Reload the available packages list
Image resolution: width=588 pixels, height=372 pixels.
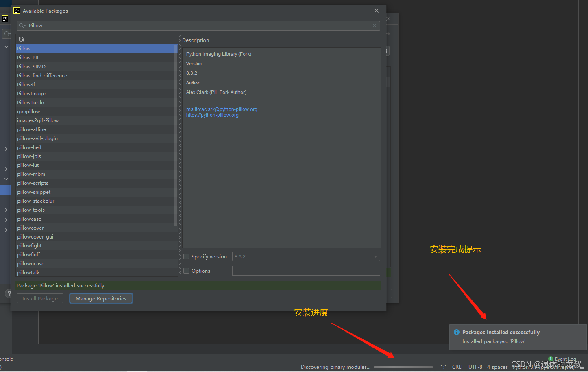pos(21,39)
